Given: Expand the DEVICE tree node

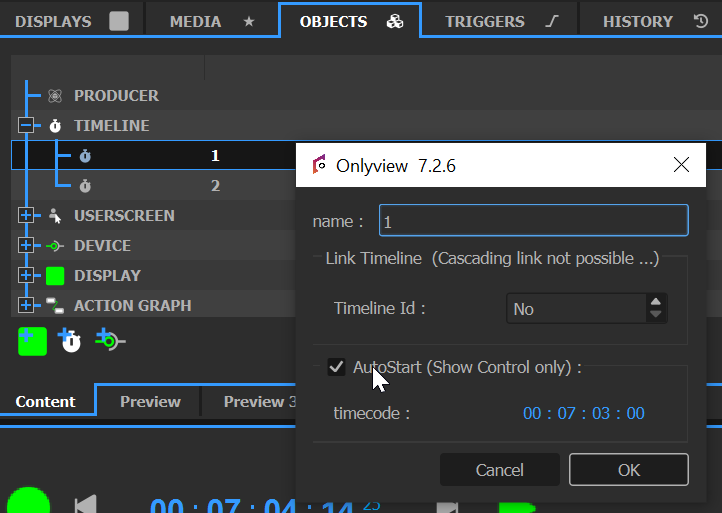Looking at the screenshot, I should pos(26,245).
